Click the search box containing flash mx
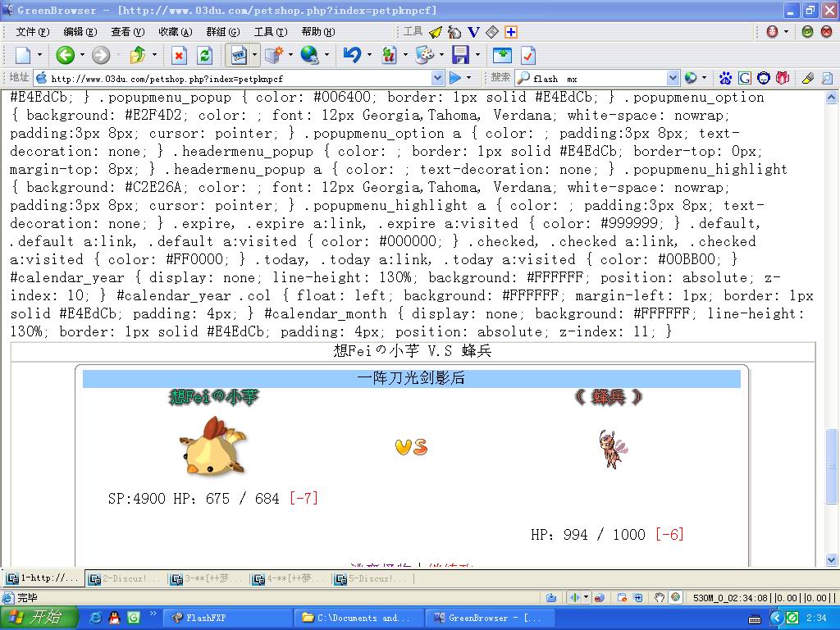840x630 pixels. coord(599,78)
